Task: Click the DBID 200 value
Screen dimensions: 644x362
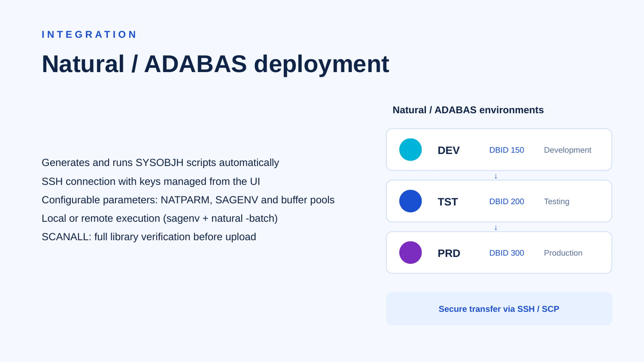Action: pyautogui.click(x=507, y=201)
